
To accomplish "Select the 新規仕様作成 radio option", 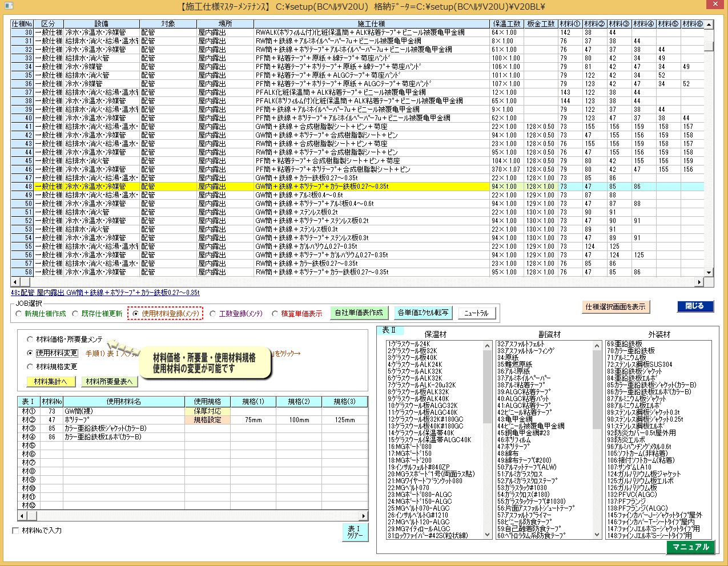I will 19,314.
